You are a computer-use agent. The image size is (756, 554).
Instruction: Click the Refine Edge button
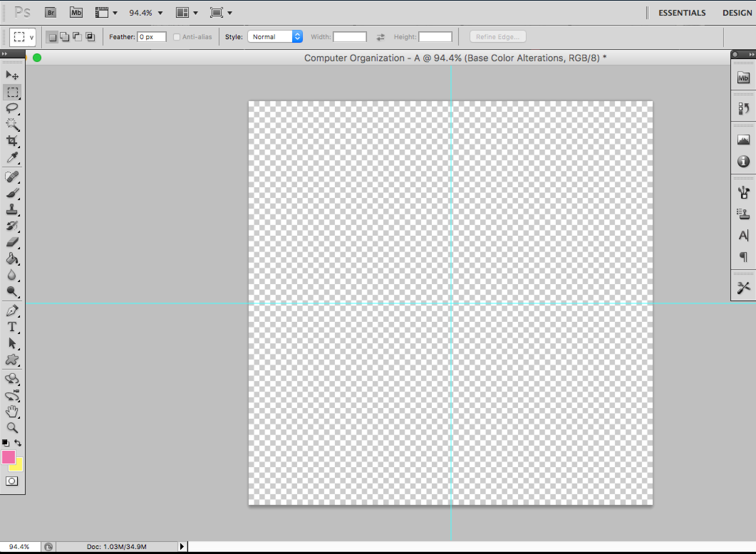pyautogui.click(x=497, y=37)
